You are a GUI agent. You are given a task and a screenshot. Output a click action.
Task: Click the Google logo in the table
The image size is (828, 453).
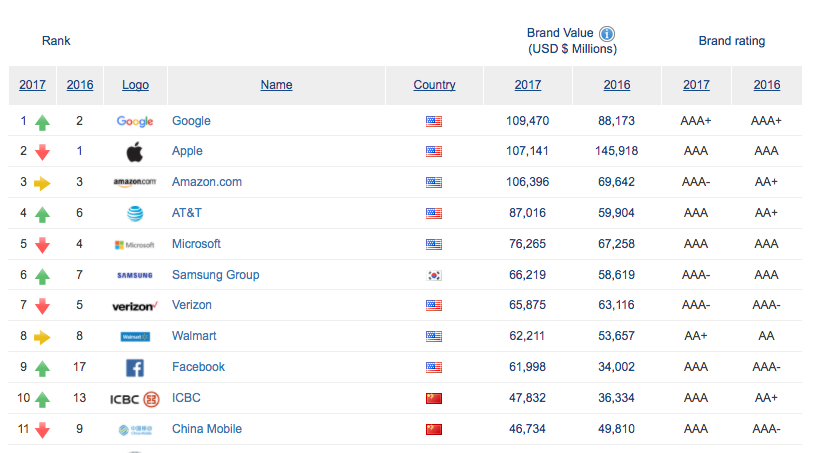tap(135, 121)
